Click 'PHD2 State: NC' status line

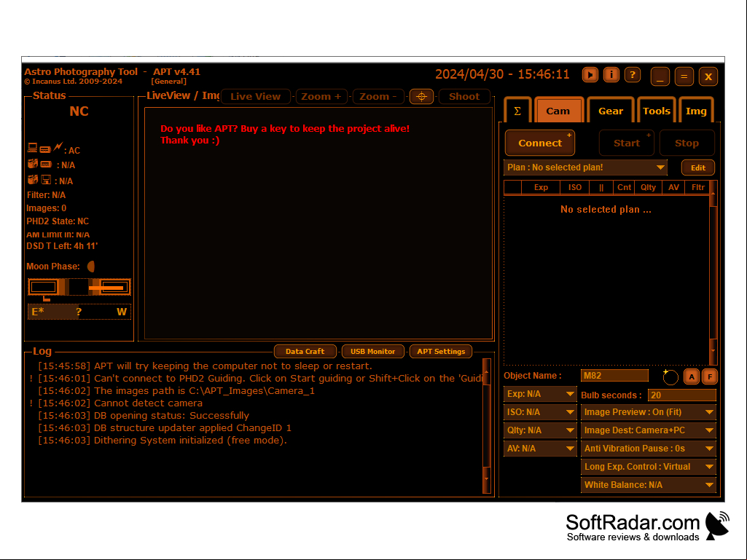pos(58,221)
